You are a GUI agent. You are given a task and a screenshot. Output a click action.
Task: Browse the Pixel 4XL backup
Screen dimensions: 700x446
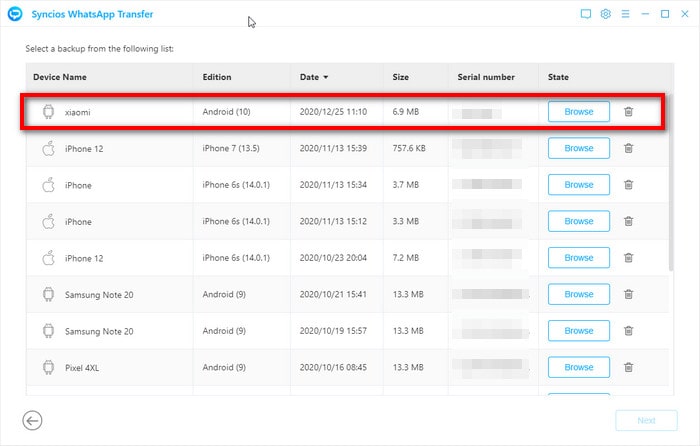(x=579, y=367)
